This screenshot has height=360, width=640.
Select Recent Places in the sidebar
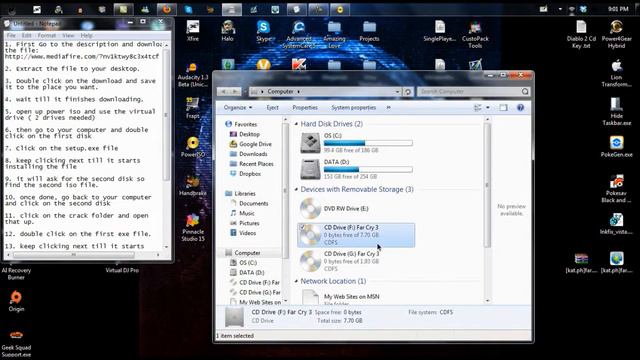[x=251, y=164]
